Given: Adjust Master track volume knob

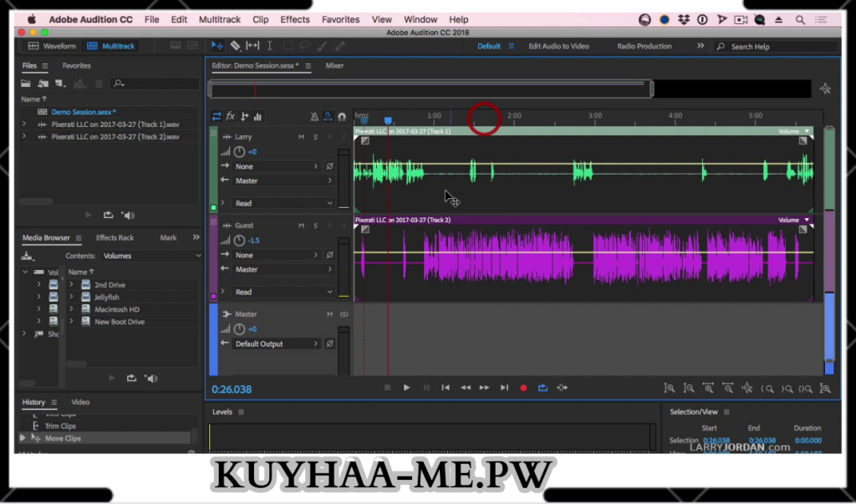Looking at the screenshot, I should pyautogui.click(x=239, y=329).
